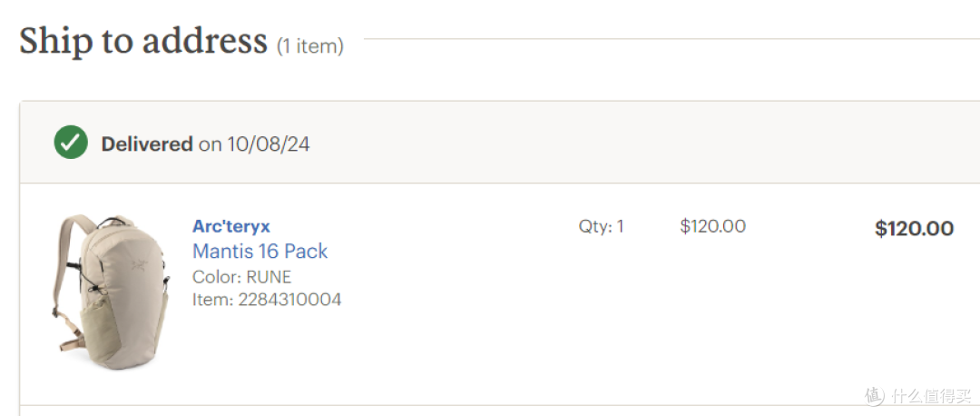Click the item number 2284310004
The image size is (980, 416).
(x=289, y=300)
